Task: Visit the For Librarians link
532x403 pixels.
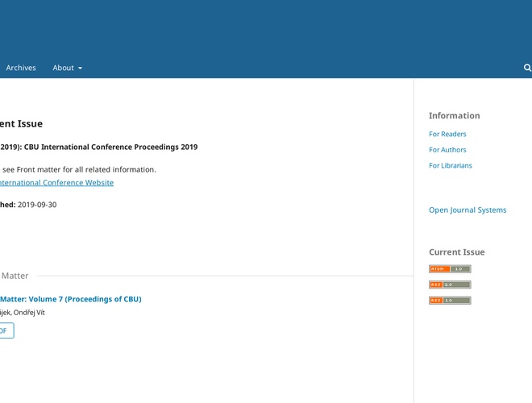Action: click(451, 165)
